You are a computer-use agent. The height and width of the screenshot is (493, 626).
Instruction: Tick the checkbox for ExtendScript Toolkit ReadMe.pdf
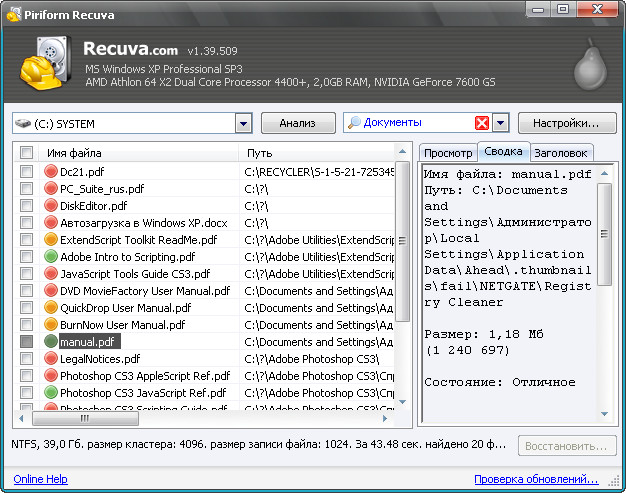click(26, 240)
